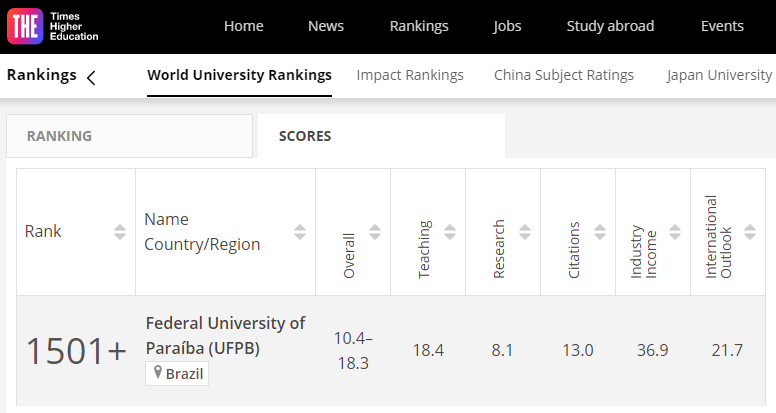The width and height of the screenshot is (776, 413).
Task: Open the Events menu item
Action: click(x=722, y=26)
